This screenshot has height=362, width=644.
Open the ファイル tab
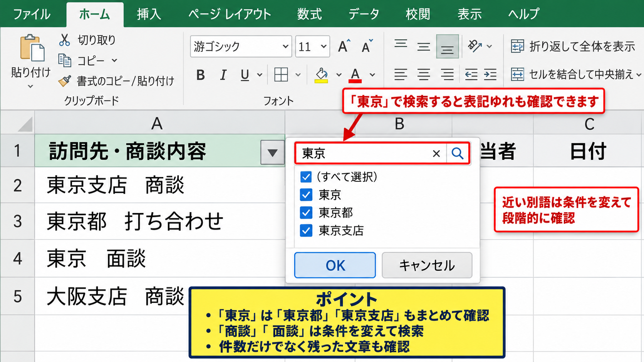coord(32,14)
